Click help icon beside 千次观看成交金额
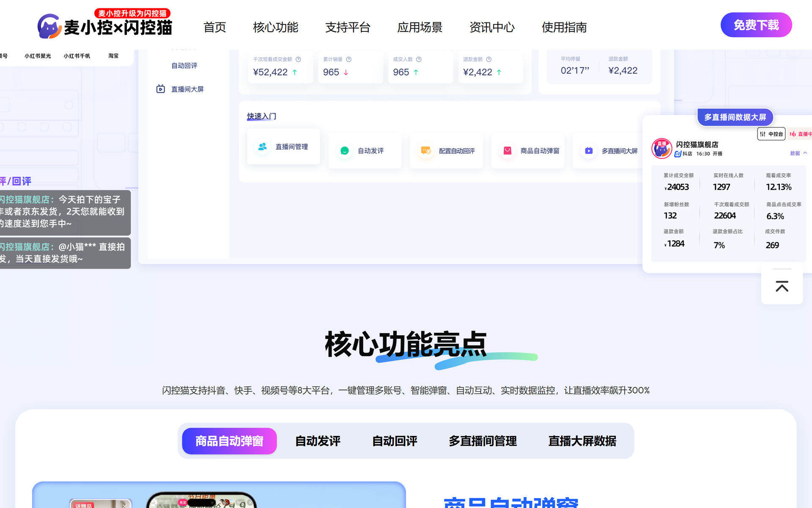Screen dimensions: 812x508 tap(298, 59)
